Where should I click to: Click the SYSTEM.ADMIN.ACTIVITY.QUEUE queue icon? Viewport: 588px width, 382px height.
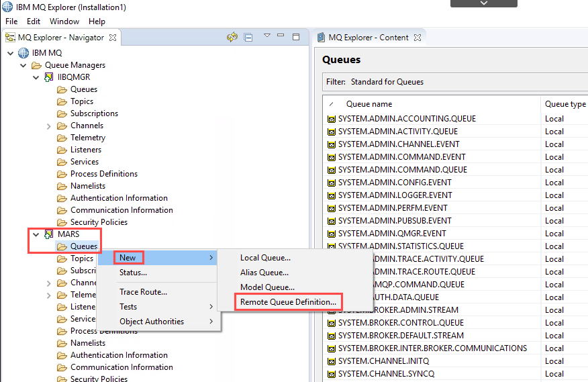(x=331, y=132)
